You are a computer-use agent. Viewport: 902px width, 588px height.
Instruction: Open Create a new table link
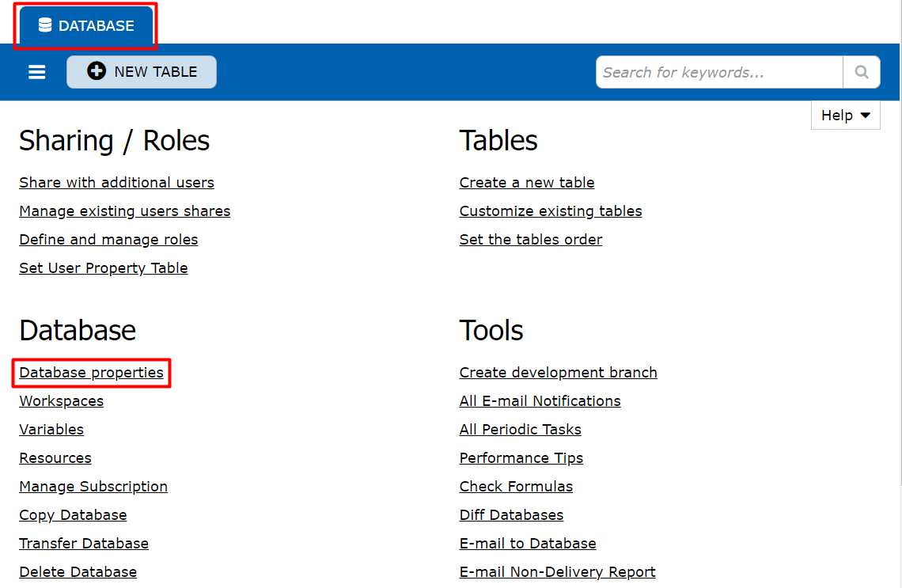[527, 182]
